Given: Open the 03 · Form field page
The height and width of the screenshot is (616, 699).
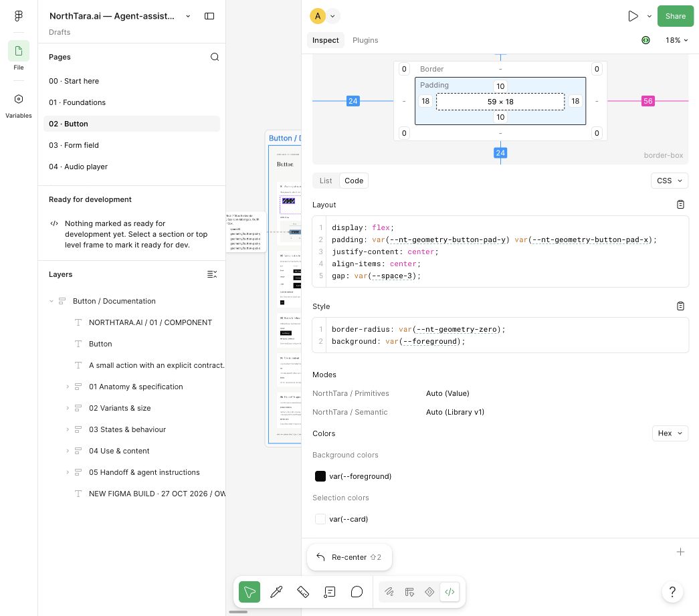Looking at the screenshot, I should click(132, 145).
